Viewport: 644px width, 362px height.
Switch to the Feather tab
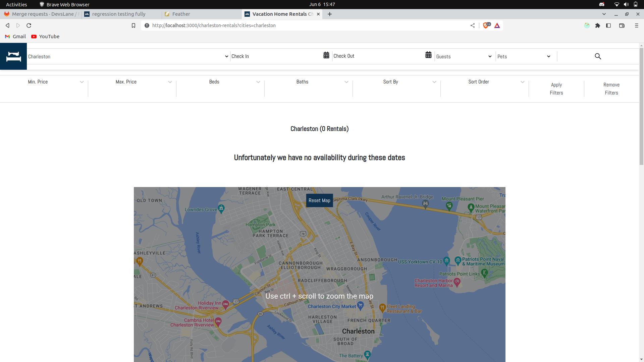pos(181,14)
